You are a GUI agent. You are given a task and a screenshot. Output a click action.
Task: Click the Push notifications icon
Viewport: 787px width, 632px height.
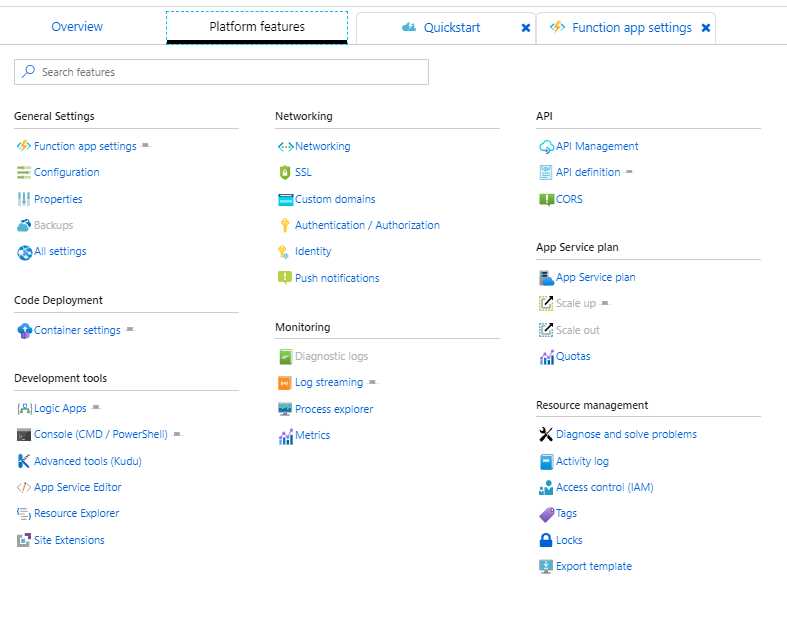click(x=285, y=278)
